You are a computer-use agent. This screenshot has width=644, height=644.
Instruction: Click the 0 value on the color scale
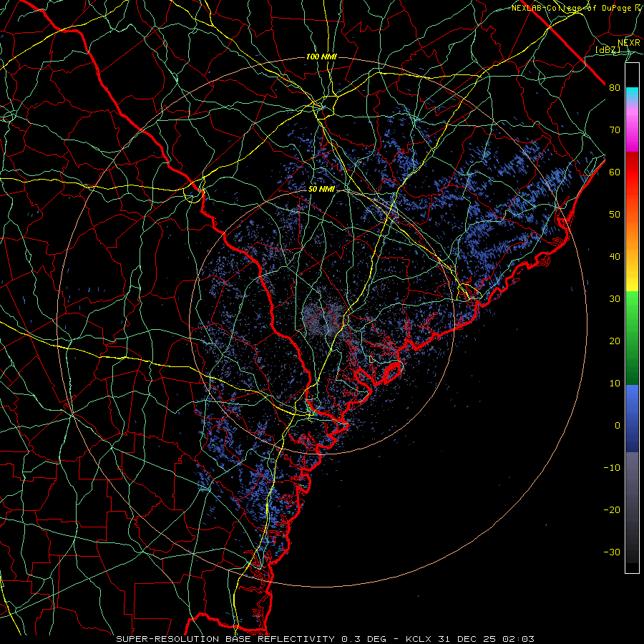coord(618,426)
